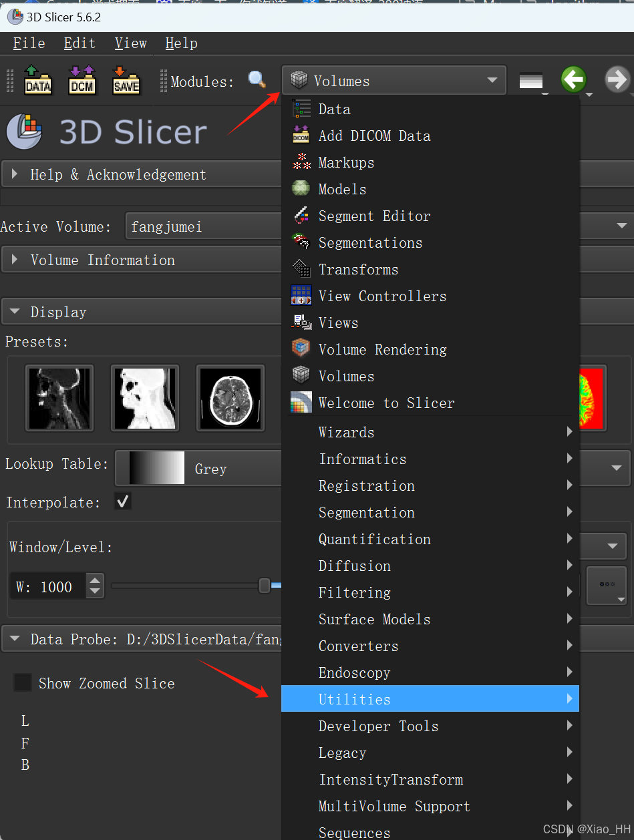Open Segmentations module
Image resolution: width=634 pixels, height=840 pixels.
tap(430, 242)
